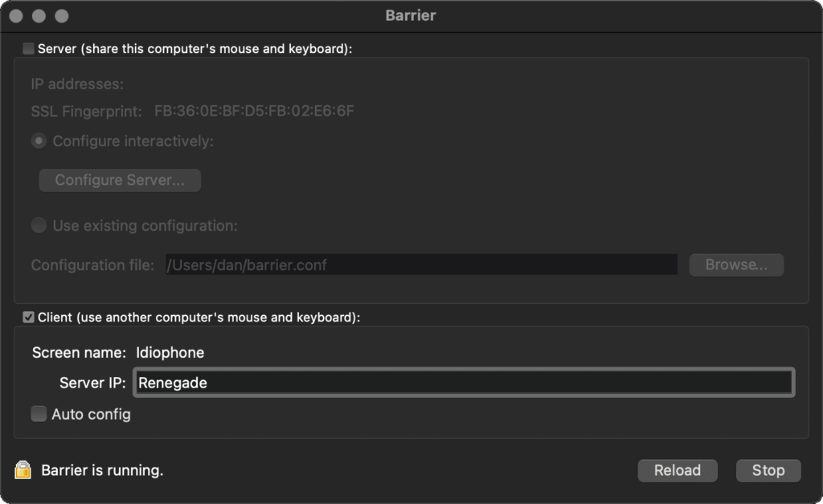Click the Barrier is running status text
The image size is (823, 504).
coord(100,470)
